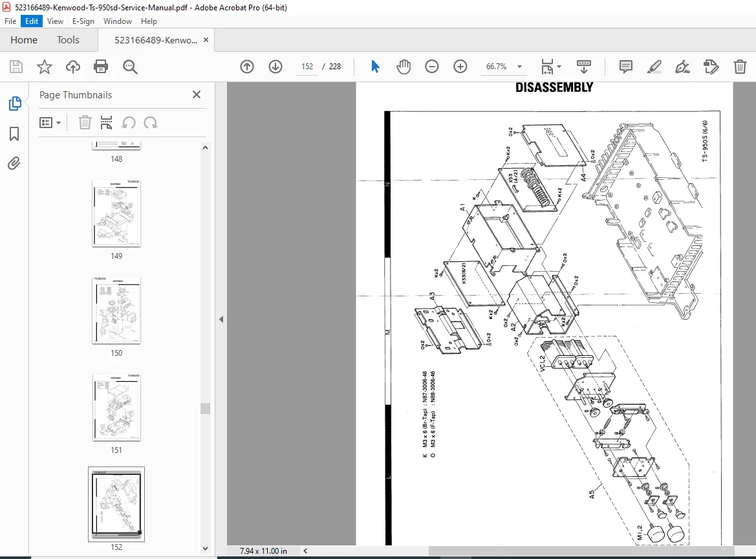Open the find text magnifier icon

click(130, 67)
